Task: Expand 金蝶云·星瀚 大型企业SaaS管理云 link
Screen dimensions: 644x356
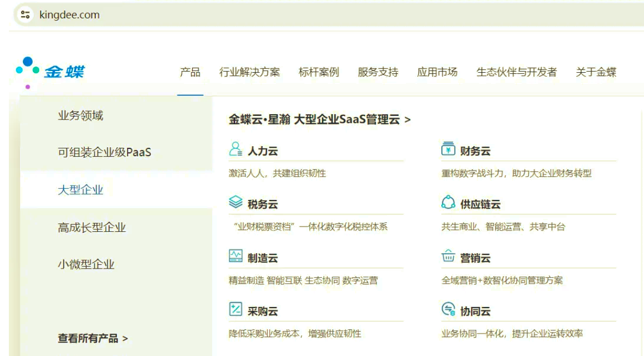Action: (x=319, y=119)
